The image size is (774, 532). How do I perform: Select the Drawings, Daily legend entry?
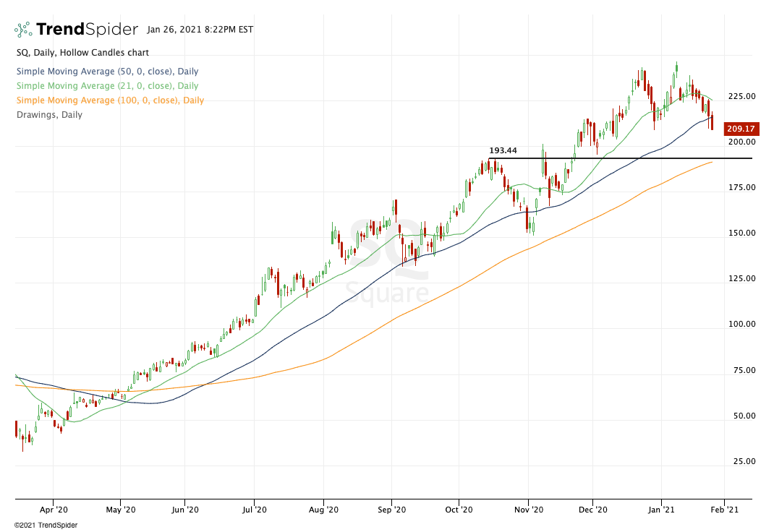48,115
